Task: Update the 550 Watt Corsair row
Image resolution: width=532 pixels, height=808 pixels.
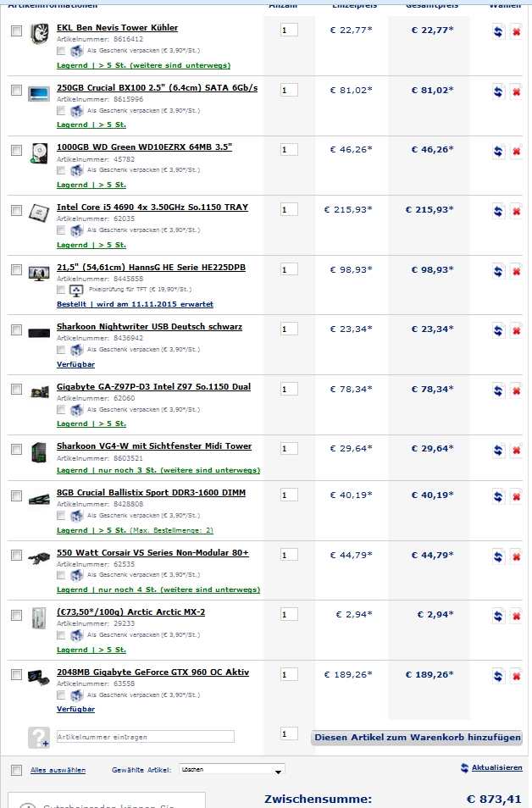Action: (498, 557)
